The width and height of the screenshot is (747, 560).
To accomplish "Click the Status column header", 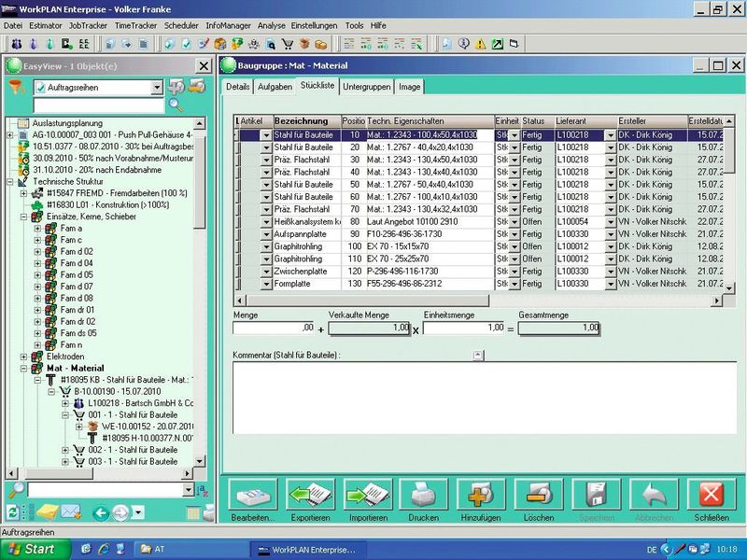I will click(x=538, y=121).
